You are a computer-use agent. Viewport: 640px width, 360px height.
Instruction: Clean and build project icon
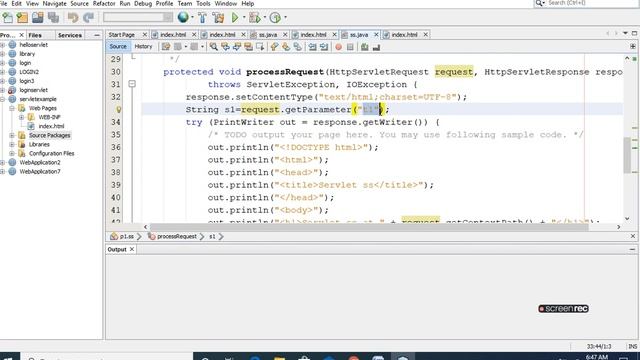click(x=218, y=18)
